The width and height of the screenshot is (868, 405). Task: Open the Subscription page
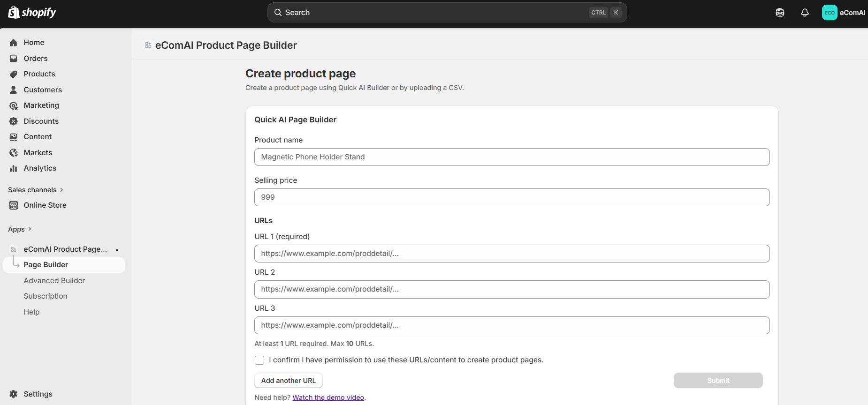point(46,296)
